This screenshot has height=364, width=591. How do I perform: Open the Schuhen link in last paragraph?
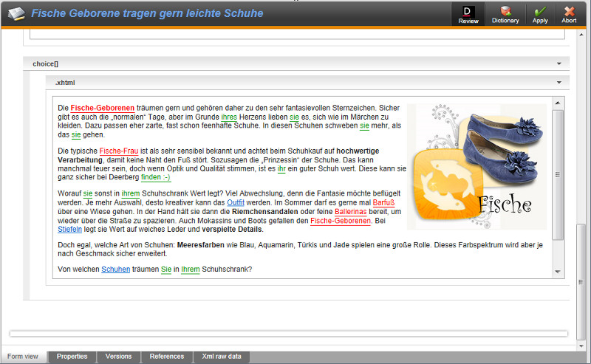point(115,269)
